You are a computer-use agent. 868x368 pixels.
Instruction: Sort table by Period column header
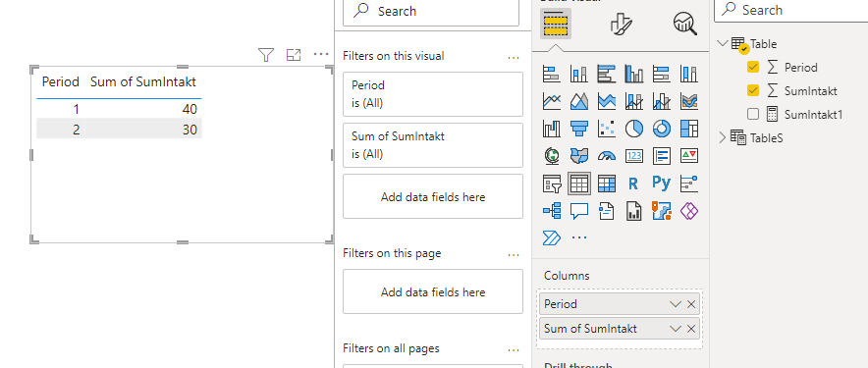(x=61, y=81)
